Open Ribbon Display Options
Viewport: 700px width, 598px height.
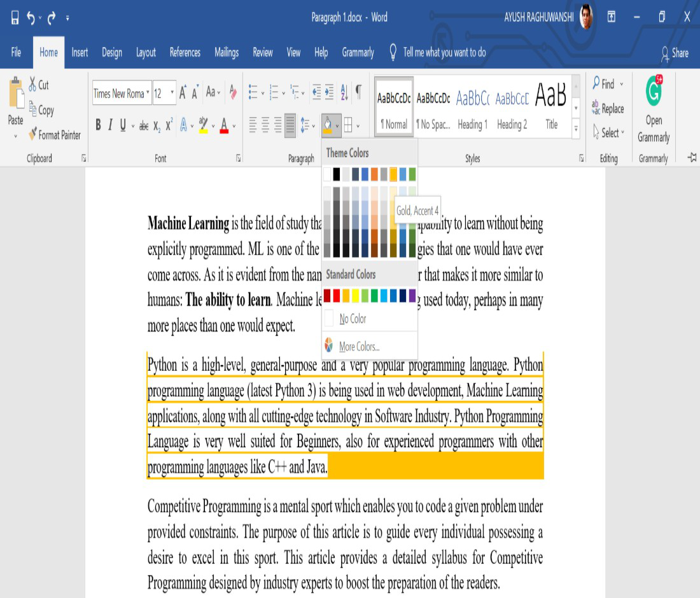click(611, 17)
